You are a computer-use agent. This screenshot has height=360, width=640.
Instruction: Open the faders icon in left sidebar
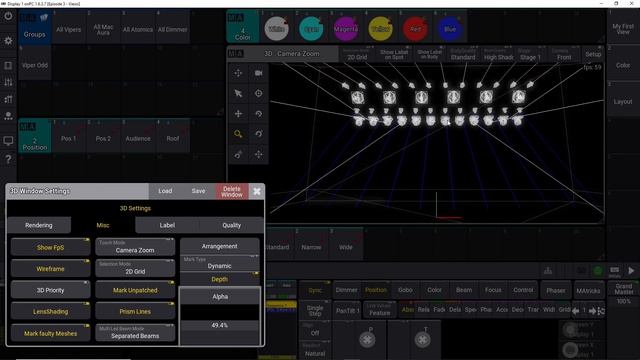tap(8, 82)
